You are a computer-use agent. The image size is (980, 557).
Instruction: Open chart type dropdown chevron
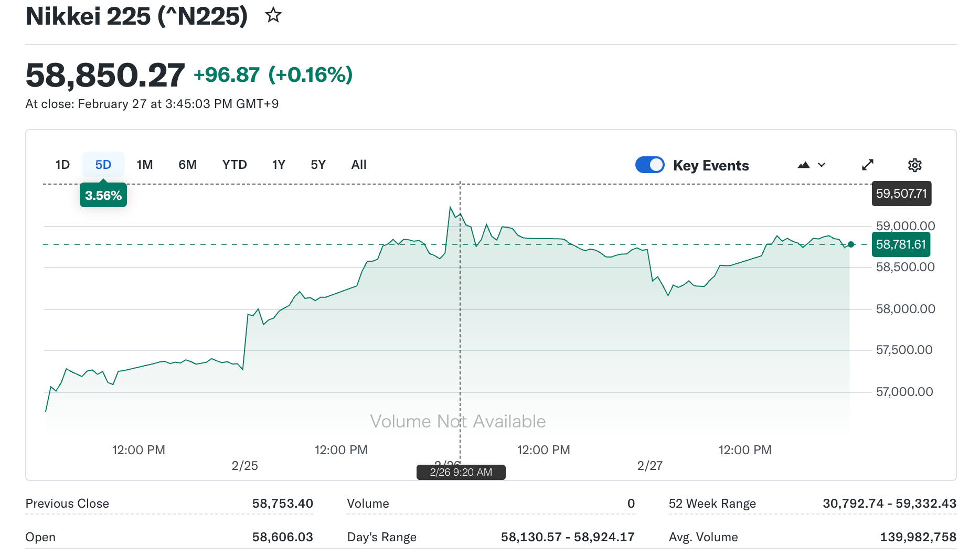click(822, 165)
